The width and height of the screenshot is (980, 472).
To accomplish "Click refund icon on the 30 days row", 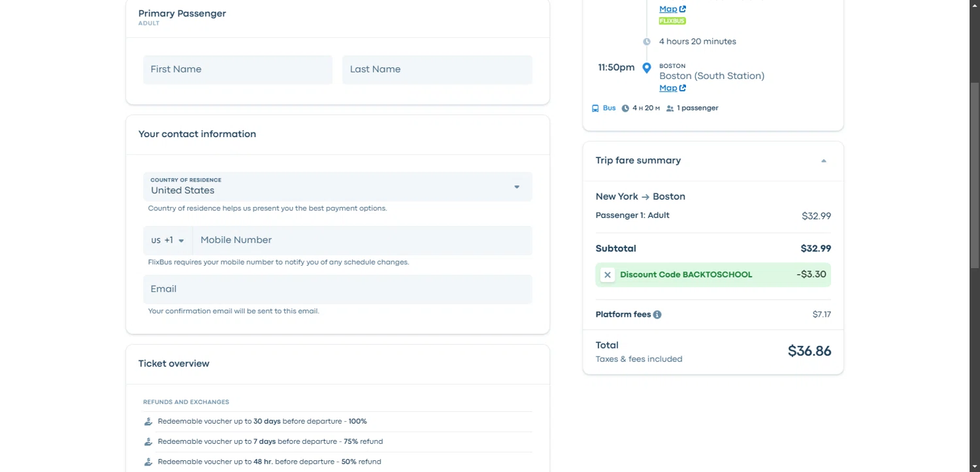I will [x=148, y=422].
